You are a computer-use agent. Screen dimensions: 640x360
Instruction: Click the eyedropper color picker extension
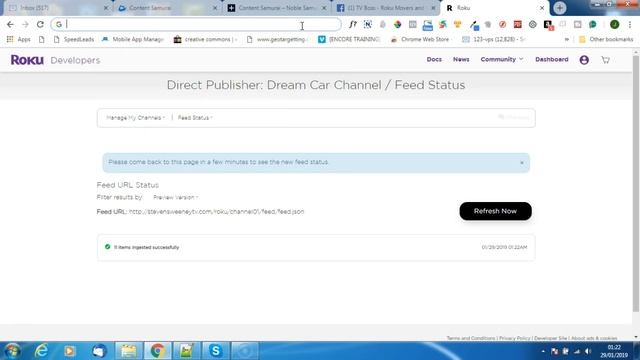pos(473,25)
